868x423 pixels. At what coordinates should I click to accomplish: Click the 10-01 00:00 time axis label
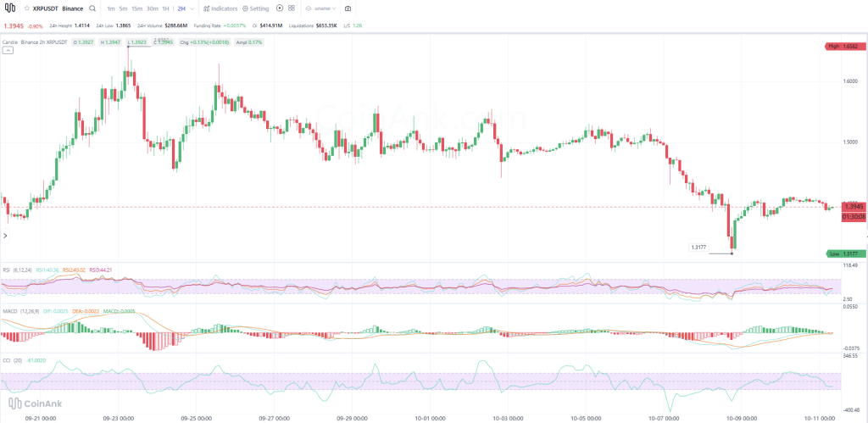428,418
